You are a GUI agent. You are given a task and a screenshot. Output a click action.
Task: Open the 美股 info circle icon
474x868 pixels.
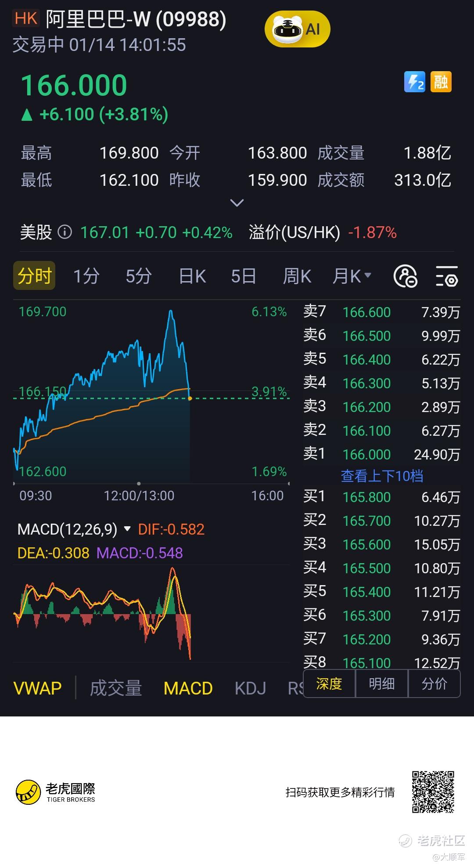(65, 231)
